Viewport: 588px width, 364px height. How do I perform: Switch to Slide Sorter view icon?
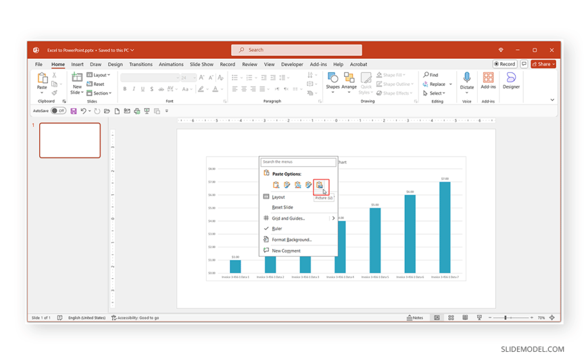451,317
